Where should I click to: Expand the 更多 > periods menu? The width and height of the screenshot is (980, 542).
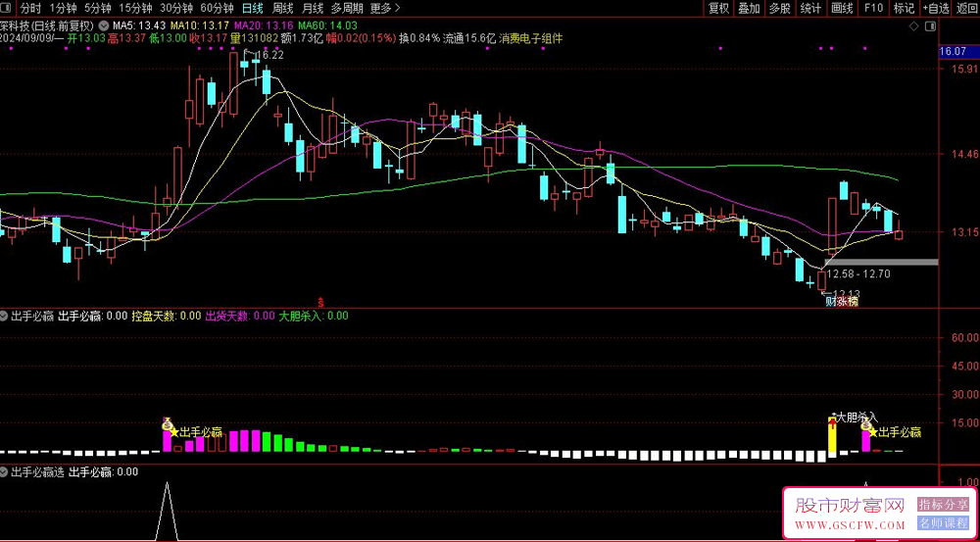pos(385,8)
